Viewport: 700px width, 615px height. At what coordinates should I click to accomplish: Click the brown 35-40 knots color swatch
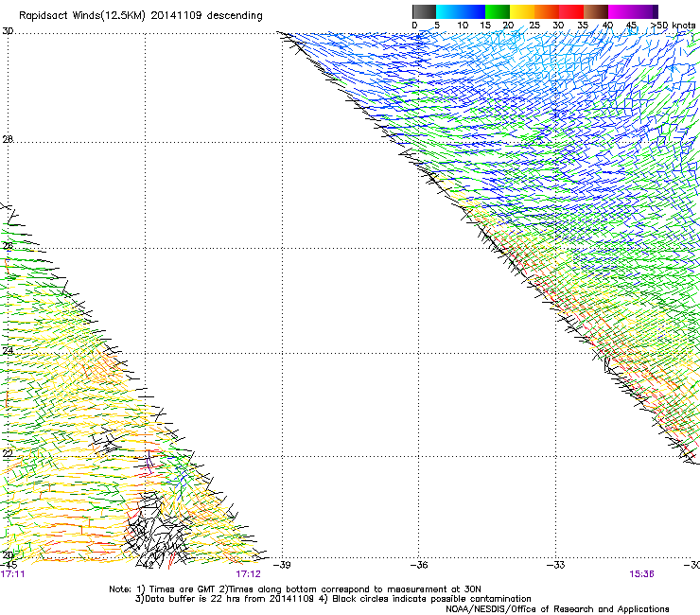[596, 11]
